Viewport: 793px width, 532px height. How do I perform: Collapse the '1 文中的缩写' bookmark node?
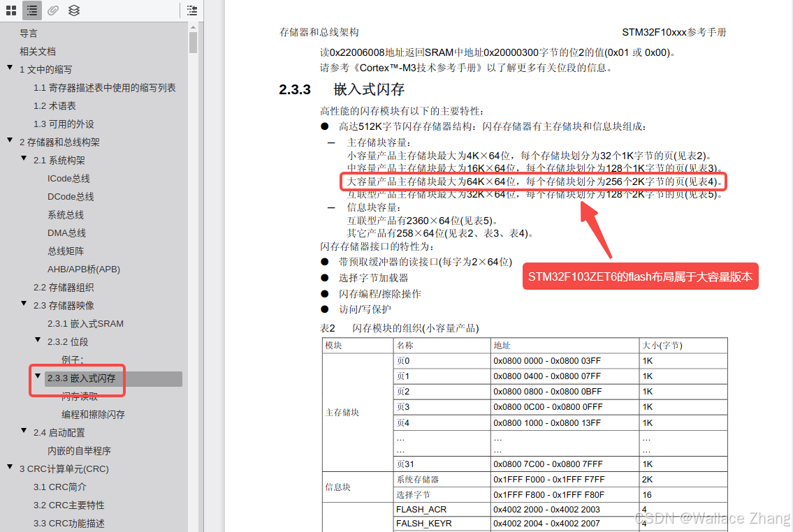coord(10,67)
